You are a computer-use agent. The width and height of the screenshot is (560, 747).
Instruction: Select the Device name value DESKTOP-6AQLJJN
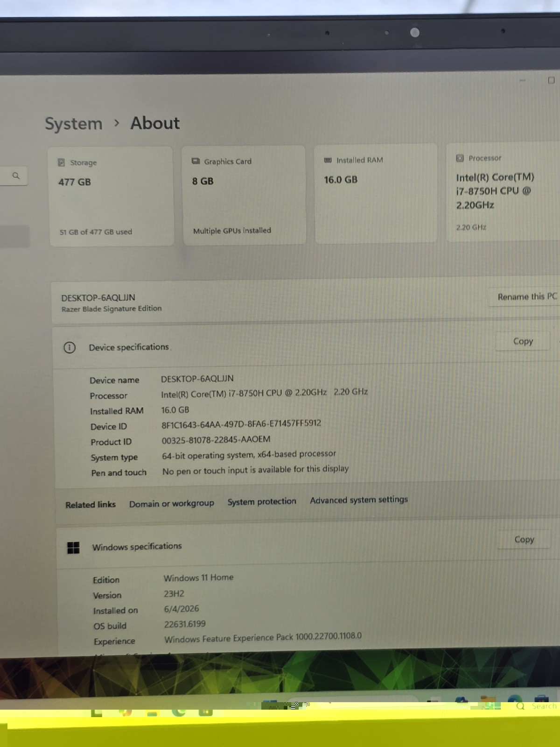click(197, 379)
